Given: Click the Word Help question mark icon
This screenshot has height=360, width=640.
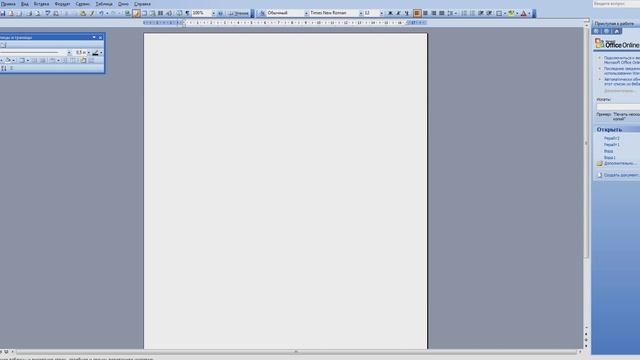Looking at the screenshot, I should coord(220,13).
